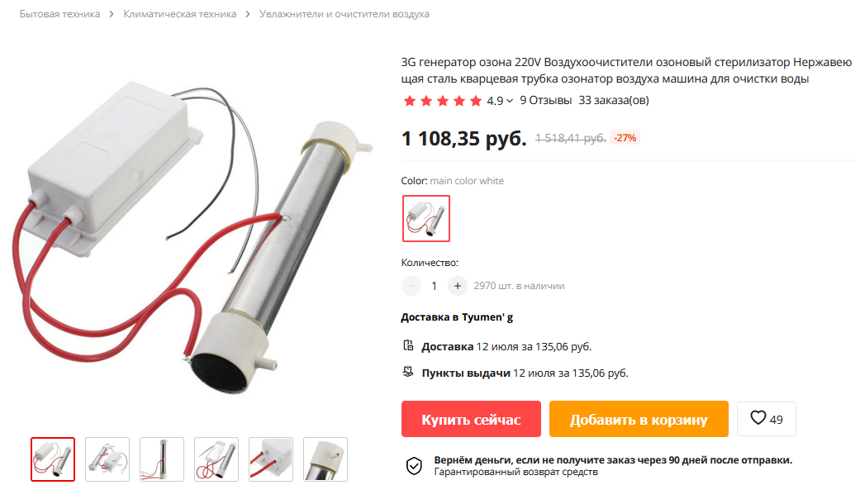This screenshot has width=860, height=504.
Task: Open Бытовая техника breadcrumb
Action: pyautogui.click(x=59, y=14)
